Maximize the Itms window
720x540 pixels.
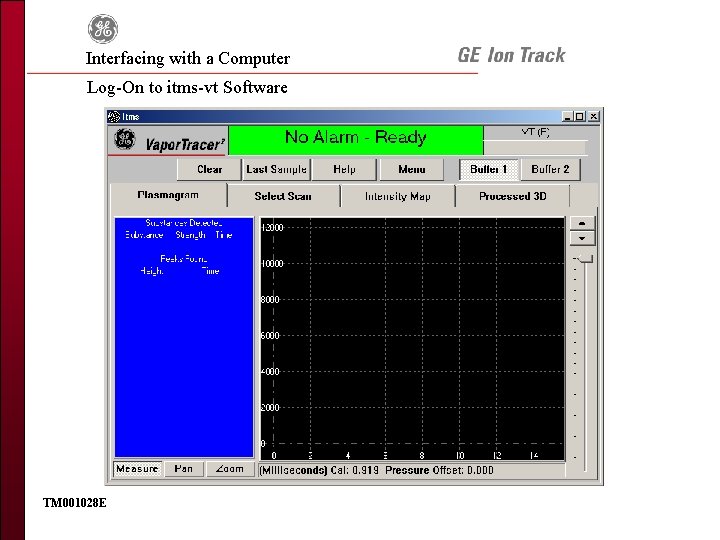pyautogui.click(x=579, y=117)
